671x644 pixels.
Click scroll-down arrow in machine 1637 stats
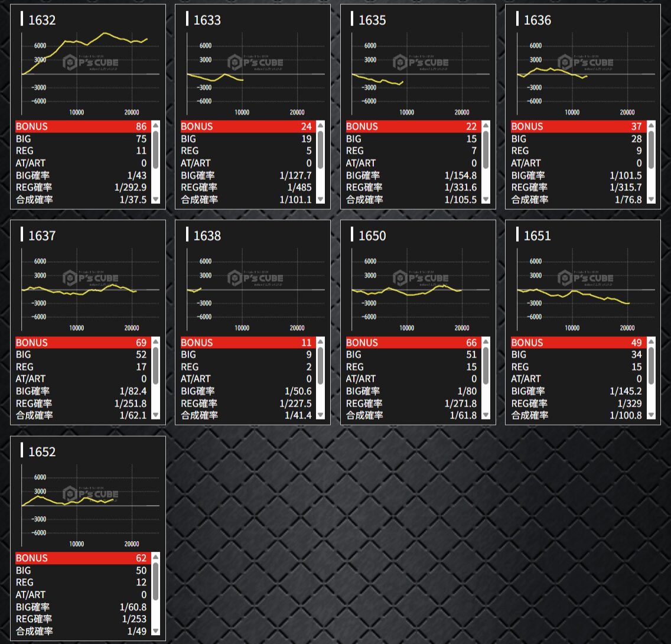point(155,415)
